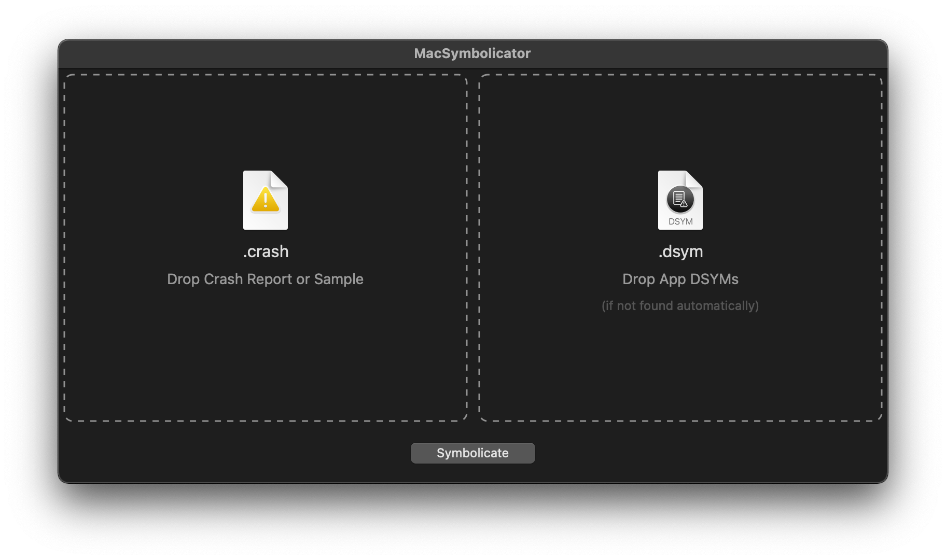946x560 pixels.
Task: Click the '.dsym' text label
Action: [x=680, y=252]
